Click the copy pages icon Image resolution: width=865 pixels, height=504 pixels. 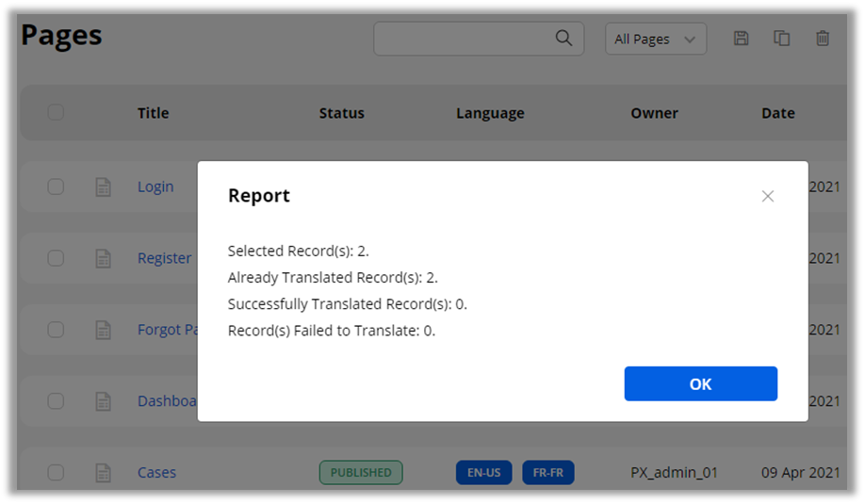(781, 39)
